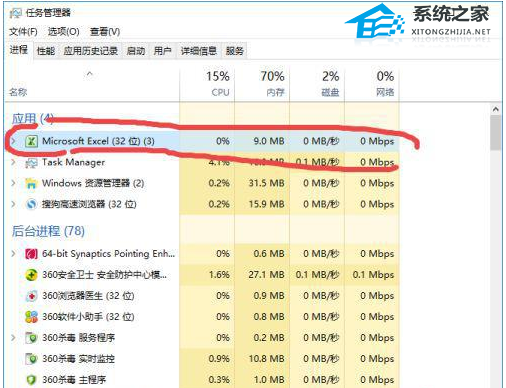
Task: Select the Microsoft Excel app icon
Action: click(31, 141)
